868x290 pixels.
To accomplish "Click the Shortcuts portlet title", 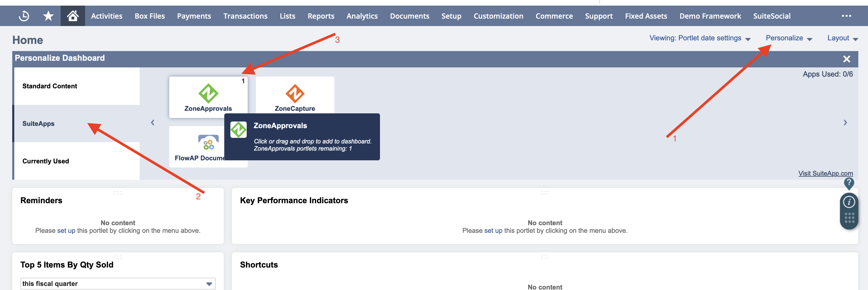I will click(259, 265).
